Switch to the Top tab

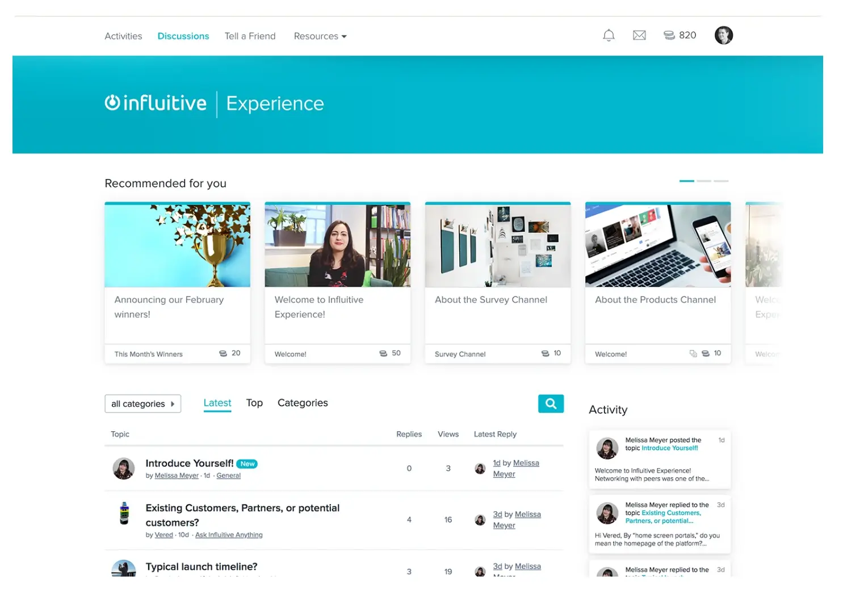tap(254, 403)
